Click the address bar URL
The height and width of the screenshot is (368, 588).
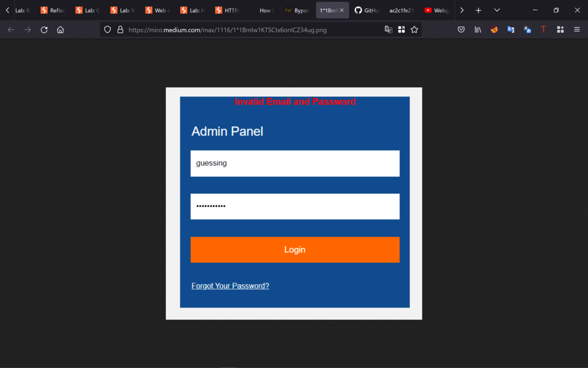pyautogui.click(x=227, y=30)
